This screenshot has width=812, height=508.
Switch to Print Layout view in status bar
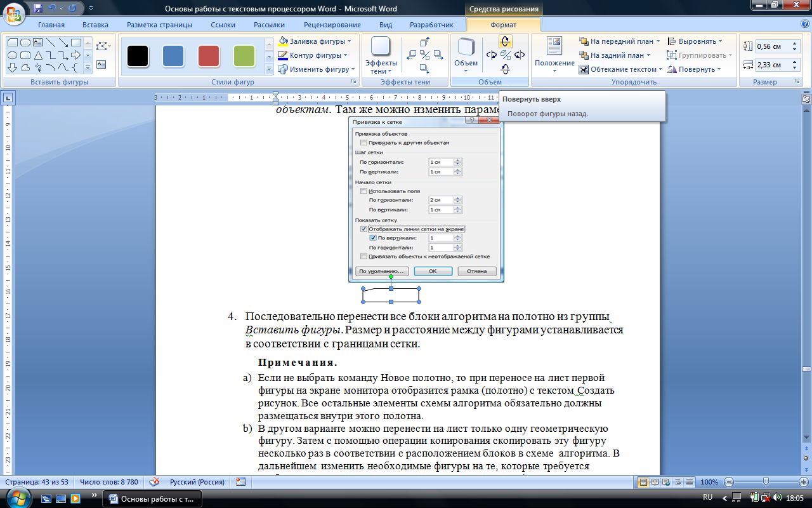point(644,482)
